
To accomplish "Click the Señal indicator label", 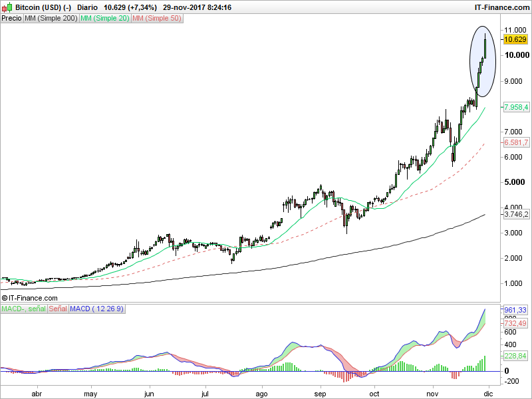I will 58,309.
